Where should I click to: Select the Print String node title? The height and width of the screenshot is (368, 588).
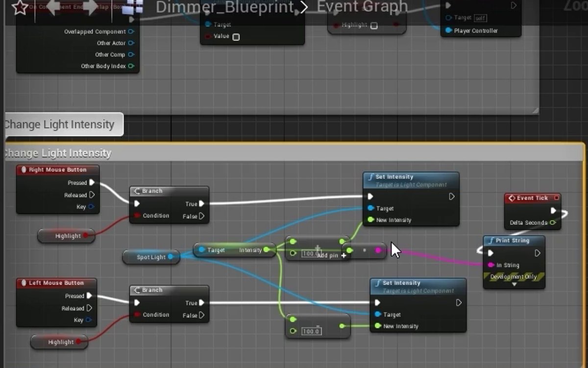(514, 240)
